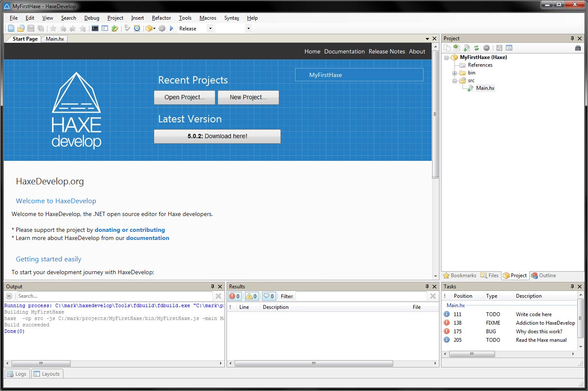This screenshot has height=391, width=588.
Task: Toggle the warnings filter showing 0 in Results
Action: coord(252,296)
